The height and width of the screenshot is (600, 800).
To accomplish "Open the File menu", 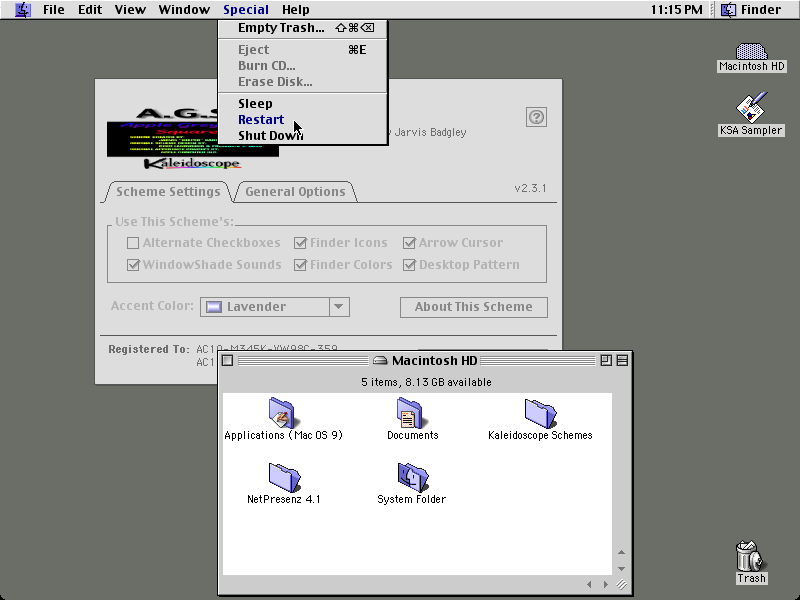I will coord(54,10).
